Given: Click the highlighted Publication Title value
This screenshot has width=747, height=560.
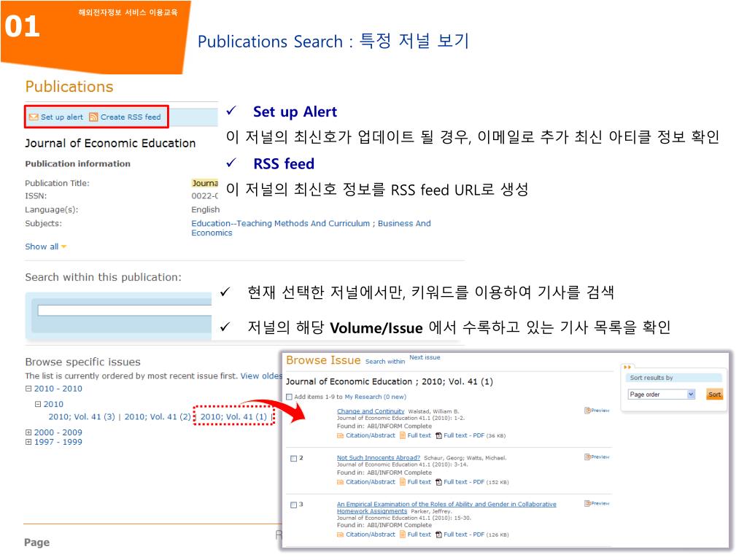Looking at the screenshot, I should (205, 183).
